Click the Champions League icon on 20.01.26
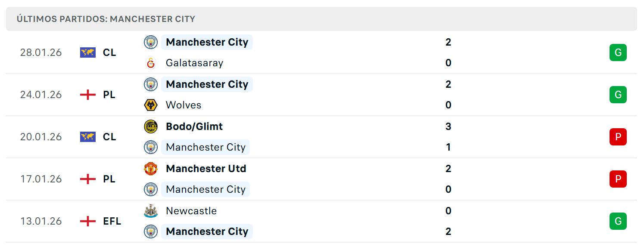 88,137
